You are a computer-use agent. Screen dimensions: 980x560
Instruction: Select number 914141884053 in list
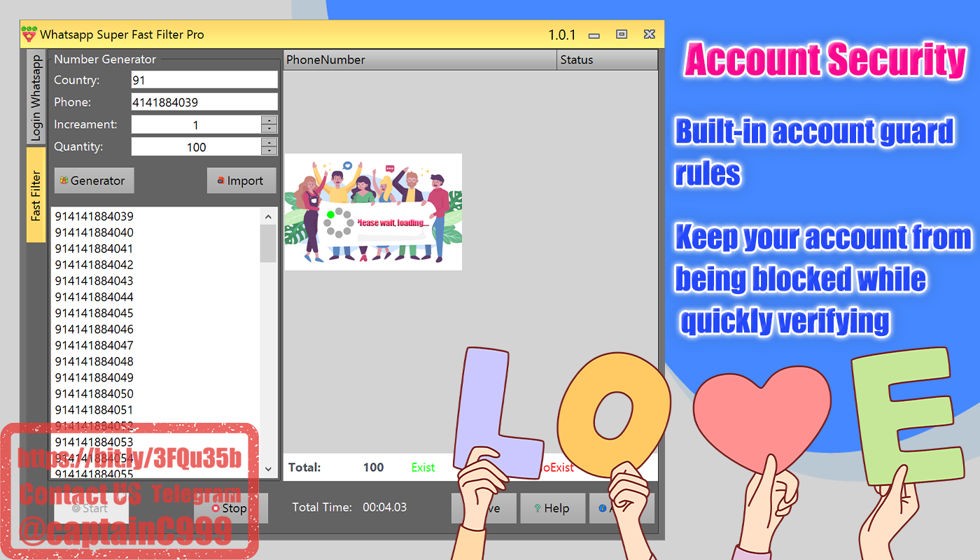point(94,442)
